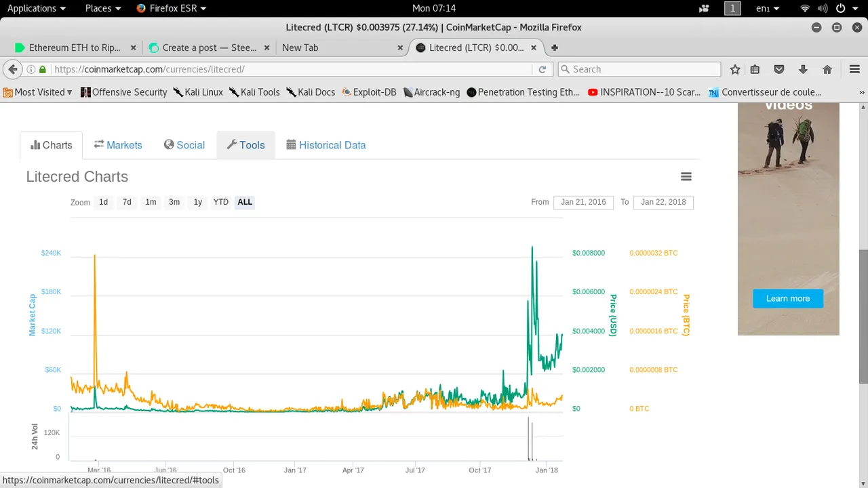Show more bookmarks chevron
Viewport: 868px width, 488px height.
862,92
